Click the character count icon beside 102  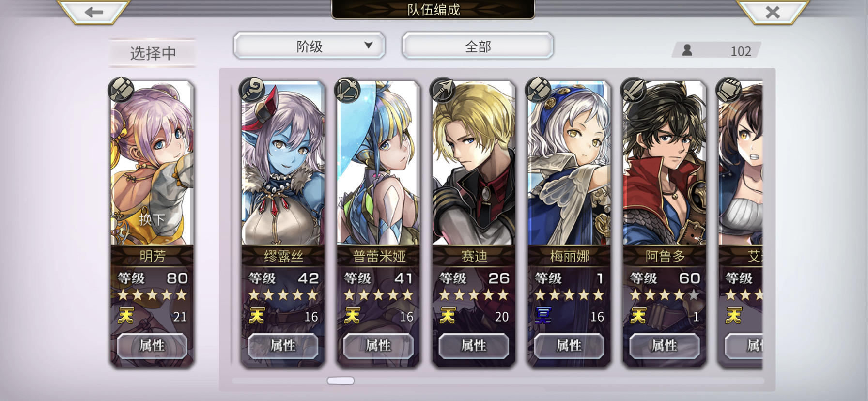tap(687, 50)
